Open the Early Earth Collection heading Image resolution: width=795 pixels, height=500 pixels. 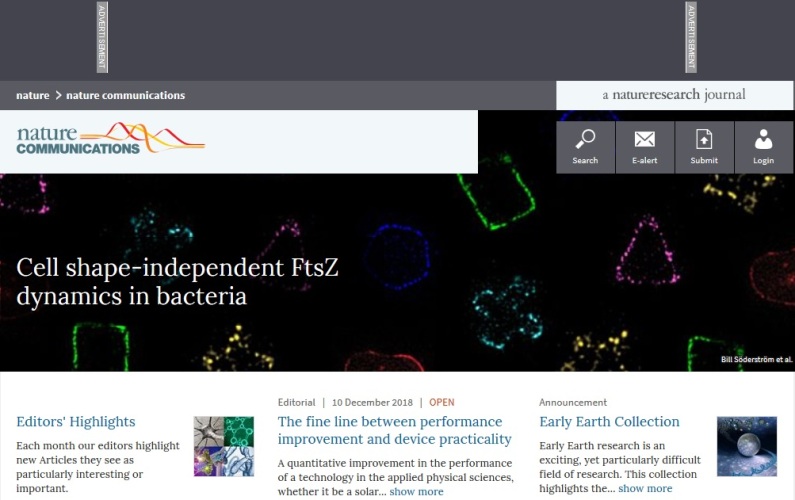click(x=609, y=422)
